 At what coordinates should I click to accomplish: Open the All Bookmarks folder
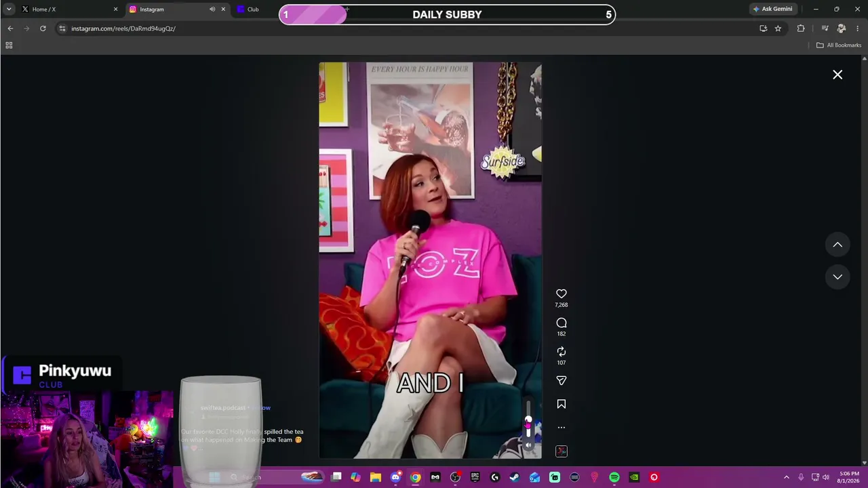pyautogui.click(x=839, y=45)
